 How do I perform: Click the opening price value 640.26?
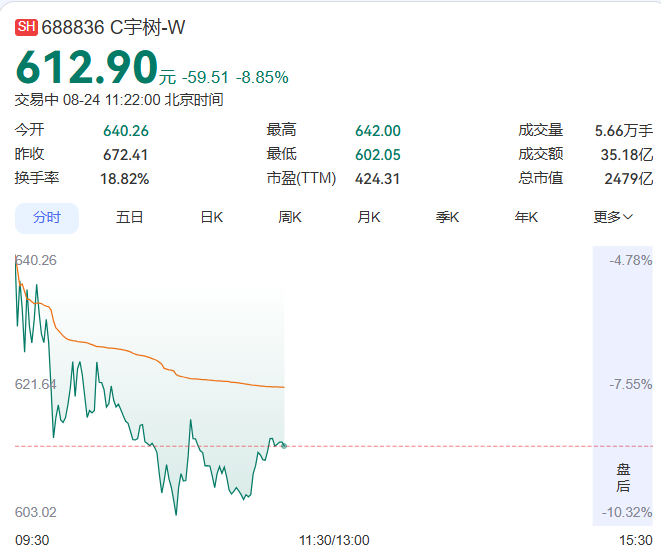click(x=126, y=131)
